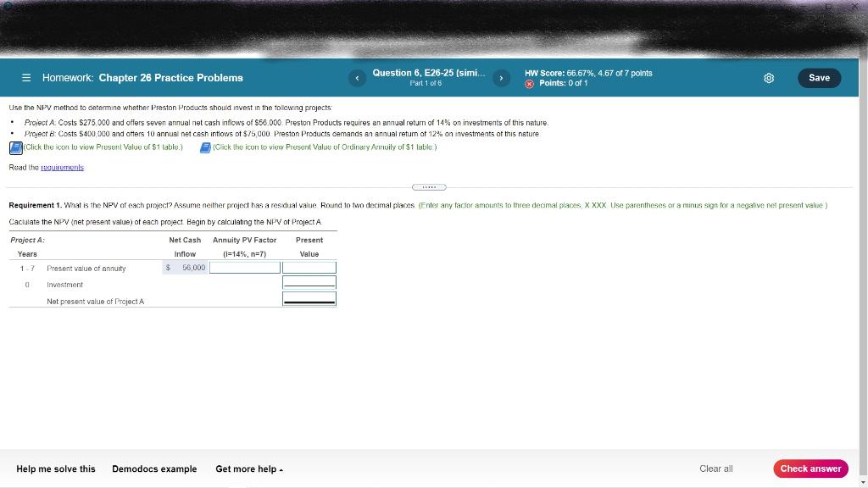Viewport: 868px width, 488px height.
Task: Click the Save button
Action: point(820,78)
